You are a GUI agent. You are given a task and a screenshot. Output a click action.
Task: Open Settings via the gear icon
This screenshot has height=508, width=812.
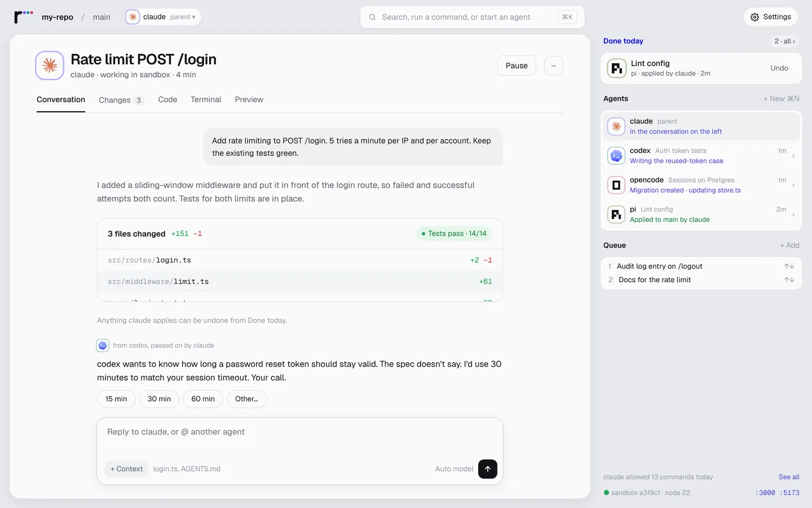tap(770, 17)
